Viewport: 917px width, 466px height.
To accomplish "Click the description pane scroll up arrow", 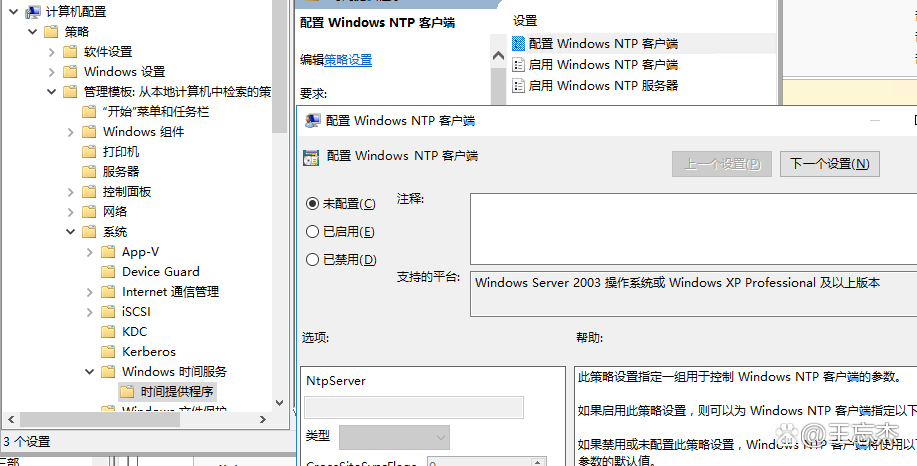I will coord(498,56).
